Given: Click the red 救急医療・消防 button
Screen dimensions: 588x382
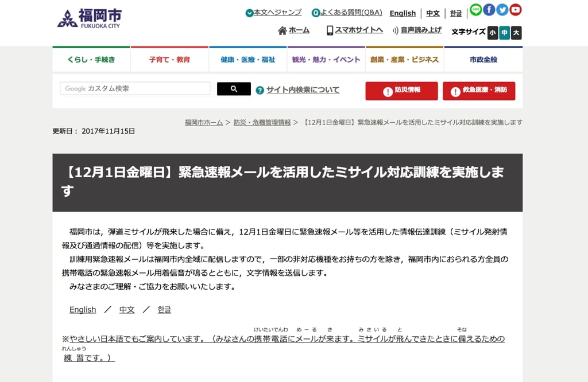Looking at the screenshot, I should [x=479, y=91].
